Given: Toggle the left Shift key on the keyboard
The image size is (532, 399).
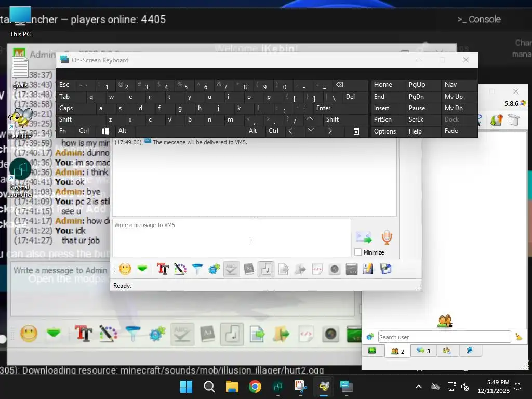Looking at the screenshot, I should click(81, 119).
